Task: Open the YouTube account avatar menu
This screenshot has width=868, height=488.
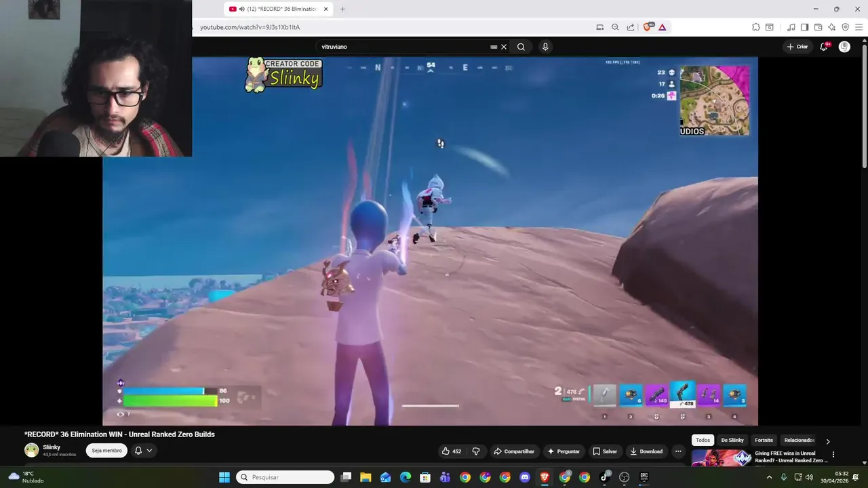Action: (844, 47)
